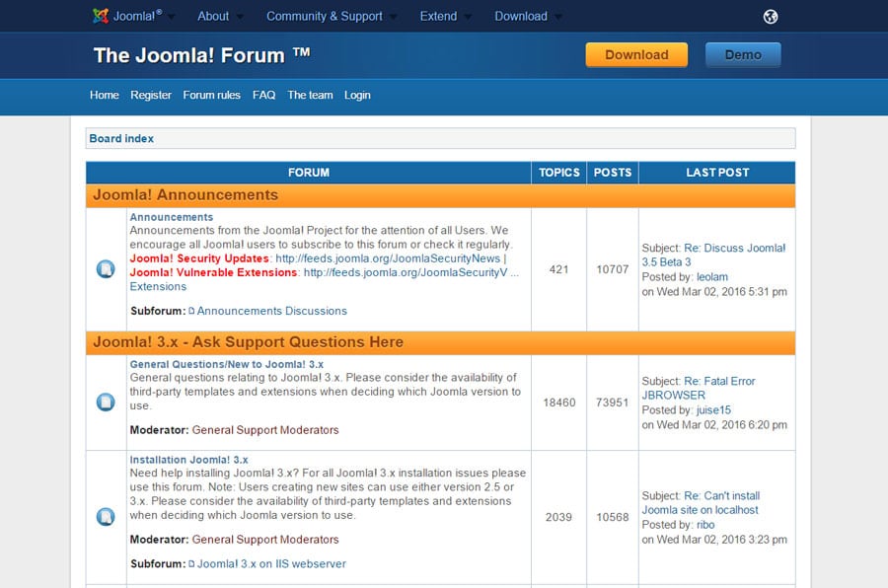
Task: Open the JoomlaSecurityNews feed link
Action: tap(388, 258)
